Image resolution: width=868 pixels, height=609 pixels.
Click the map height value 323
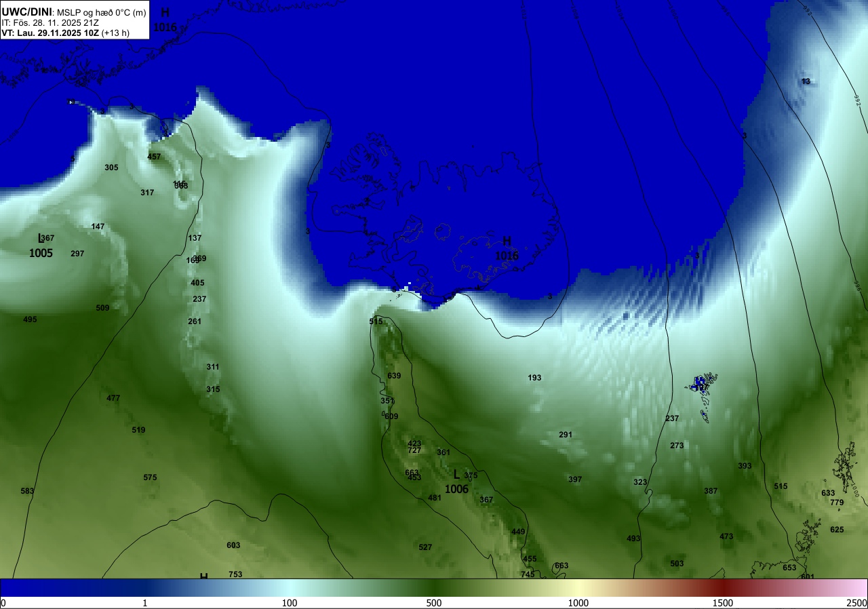click(640, 482)
